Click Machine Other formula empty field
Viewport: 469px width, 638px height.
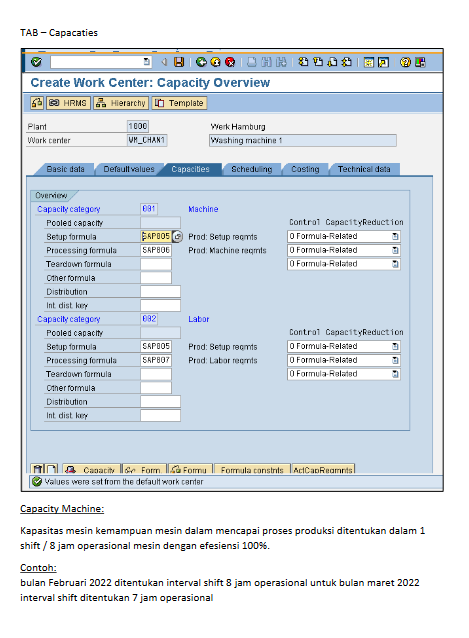tap(156, 278)
